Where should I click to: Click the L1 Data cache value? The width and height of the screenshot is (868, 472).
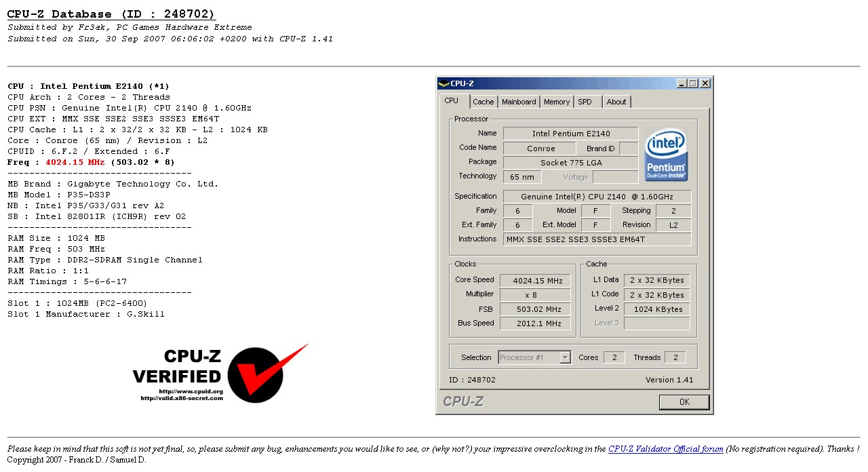[x=656, y=280]
